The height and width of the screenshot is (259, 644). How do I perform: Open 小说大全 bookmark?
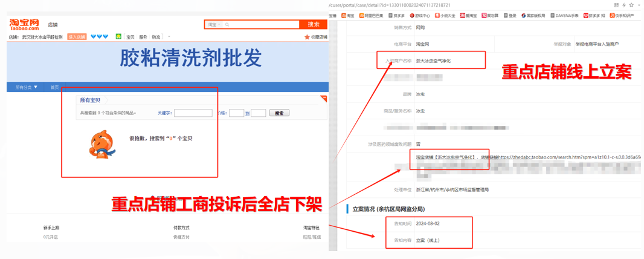tap(445, 16)
